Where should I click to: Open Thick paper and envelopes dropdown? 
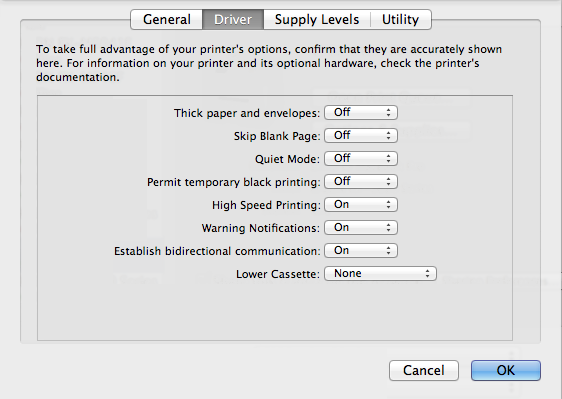click(x=361, y=113)
